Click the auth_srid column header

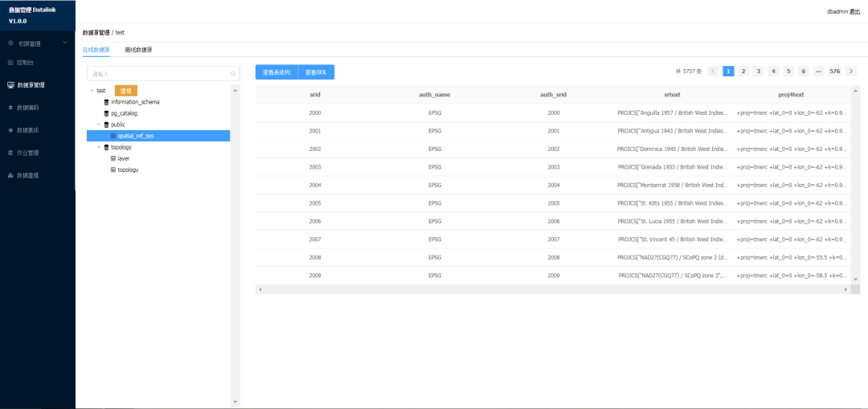tap(553, 95)
